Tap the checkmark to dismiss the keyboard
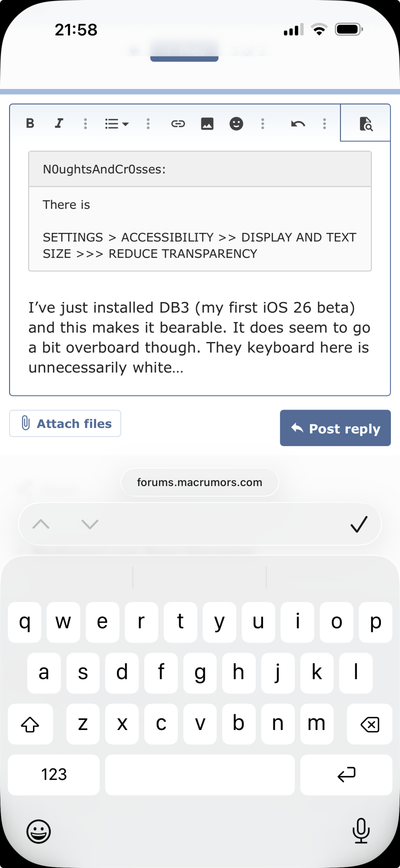Image resolution: width=400 pixels, height=868 pixels. click(358, 525)
